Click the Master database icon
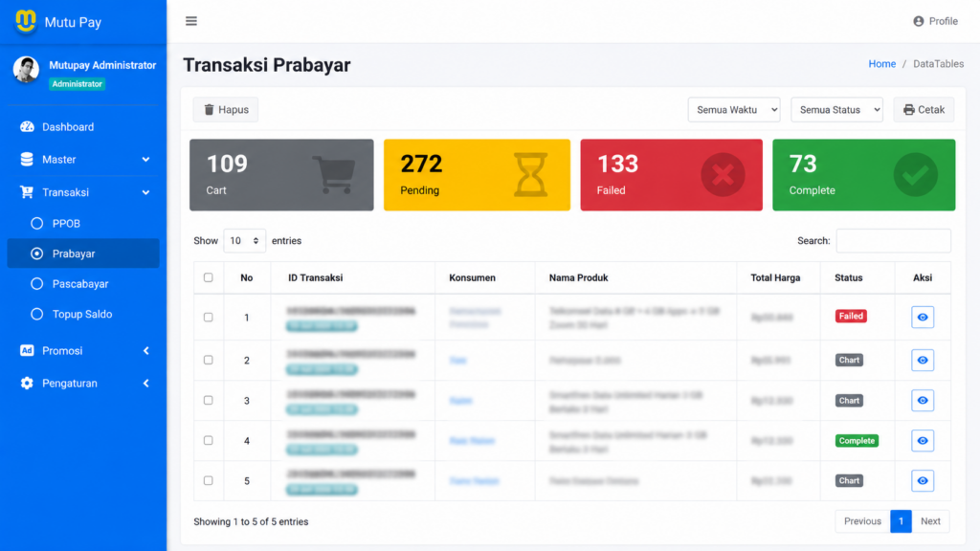 (x=27, y=160)
